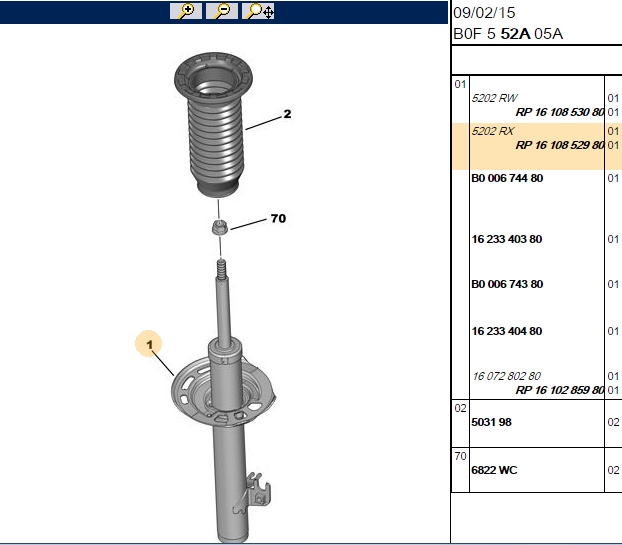The height and width of the screenshot is (545, 622).
Task: Select part number 6822 WC
Action: (494, 470)
